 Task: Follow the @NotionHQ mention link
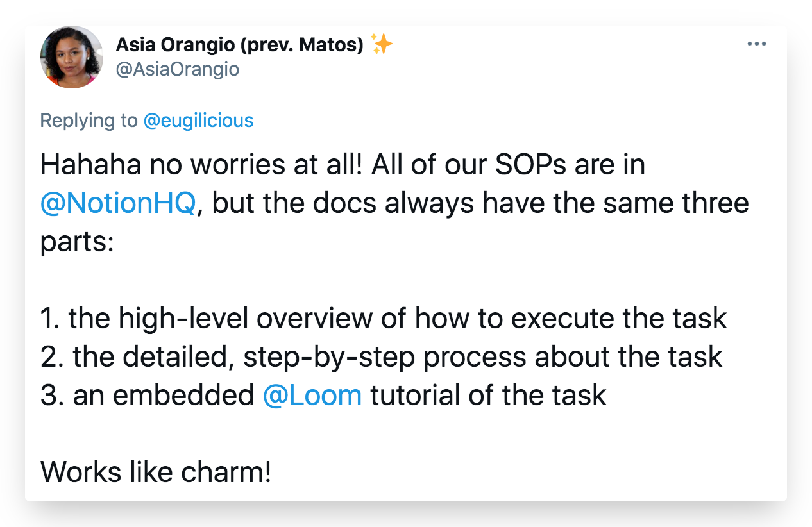coord(117,204)
